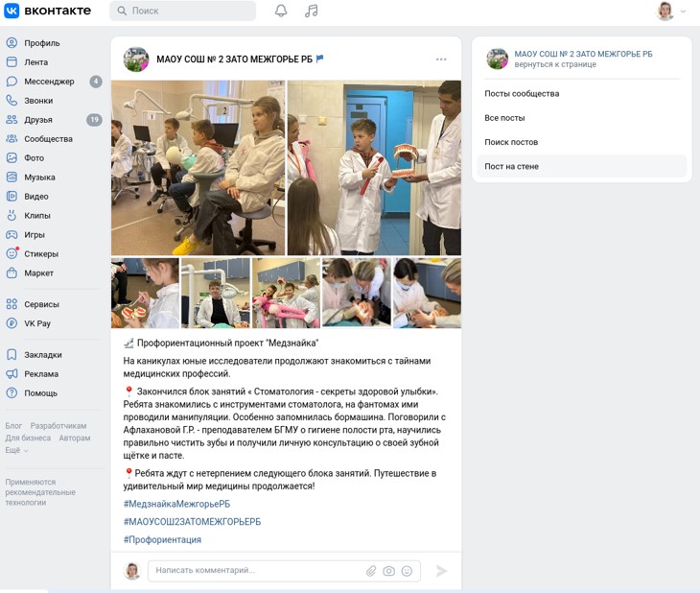Click the Поиск search field
700x593 pixels.
tap(182, 11)
